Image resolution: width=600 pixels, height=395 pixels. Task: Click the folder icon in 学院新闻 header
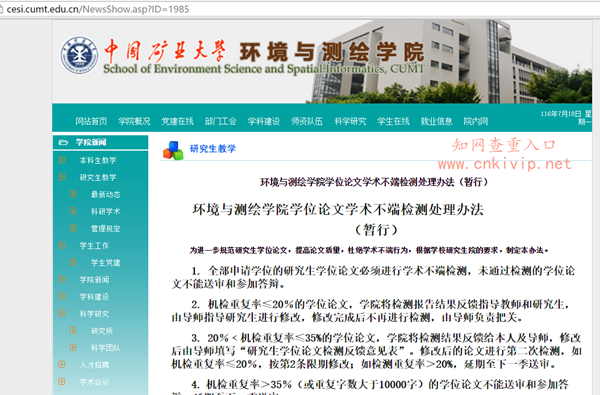[63, 142]
